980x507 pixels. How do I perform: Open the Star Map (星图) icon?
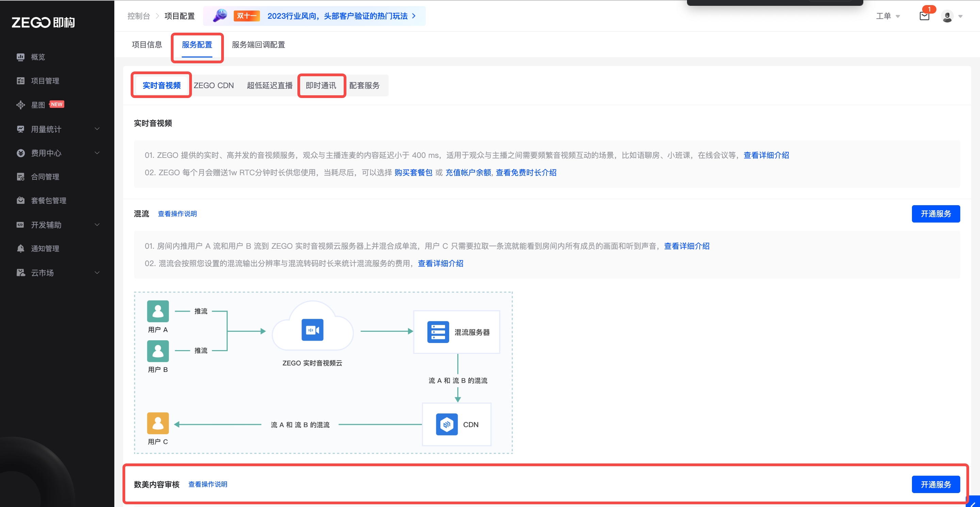coord(20,105)
